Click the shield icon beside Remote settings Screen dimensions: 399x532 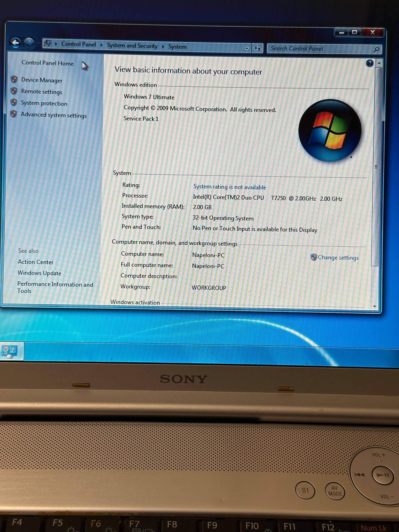14,91
